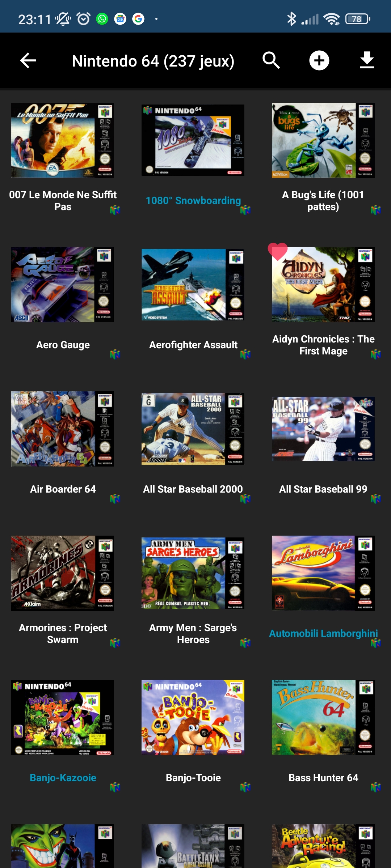Tap the N64 badge under All Star Baseball 99
The image size is (391, 868).
[x=376, y=499]
